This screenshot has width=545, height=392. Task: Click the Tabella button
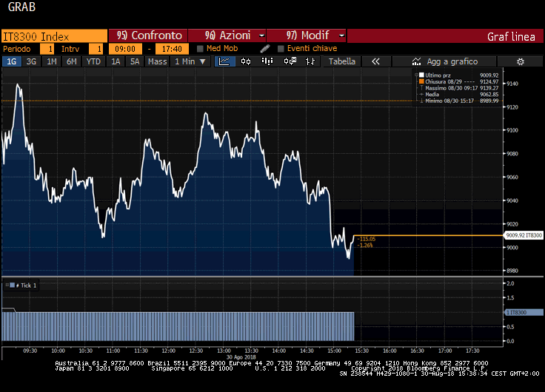342,61
